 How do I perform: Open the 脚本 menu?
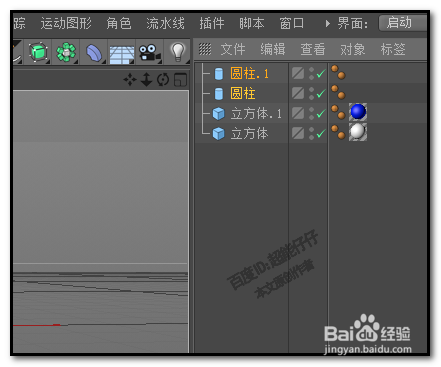click(x=252, y=23)
